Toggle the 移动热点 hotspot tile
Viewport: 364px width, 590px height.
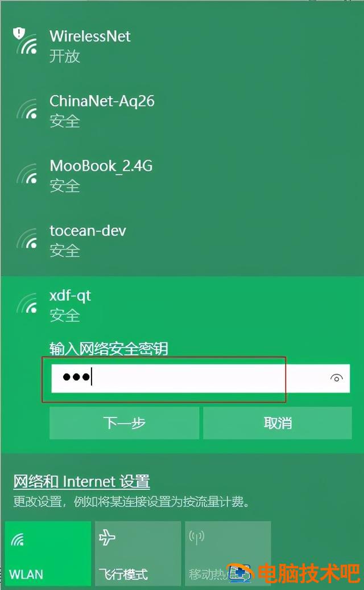point(228,553)
